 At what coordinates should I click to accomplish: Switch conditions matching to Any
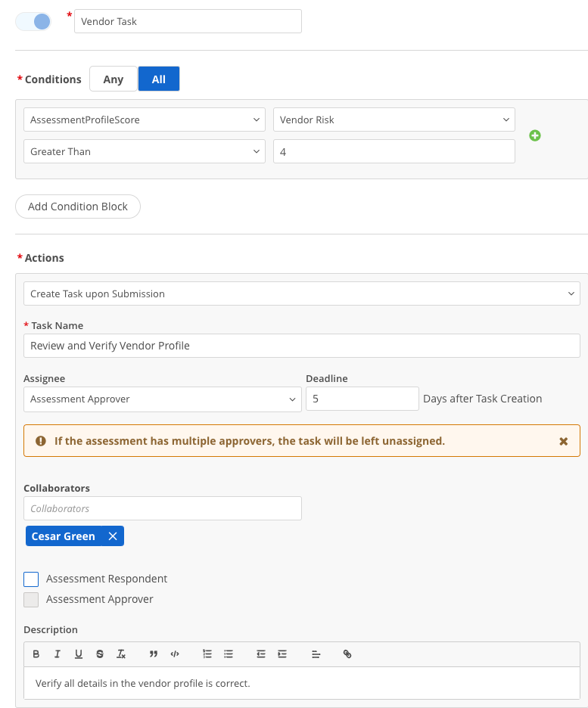(x=113, y=78)
